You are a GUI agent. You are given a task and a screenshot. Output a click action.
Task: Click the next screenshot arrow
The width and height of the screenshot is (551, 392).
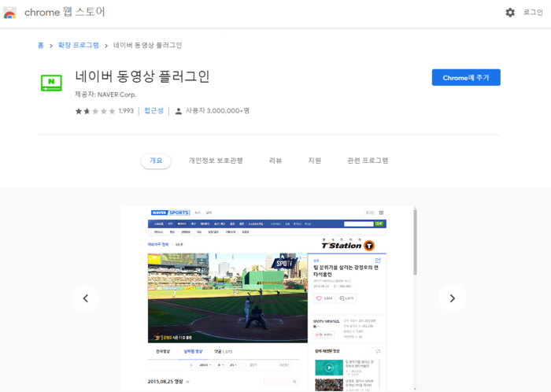(453, 298)
